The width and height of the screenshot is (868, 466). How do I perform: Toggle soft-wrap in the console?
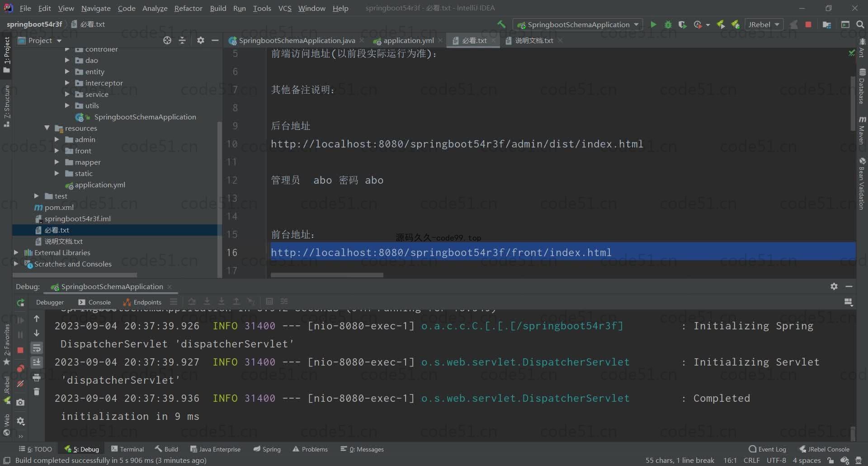pyautogui.click(x=37, y=348)
